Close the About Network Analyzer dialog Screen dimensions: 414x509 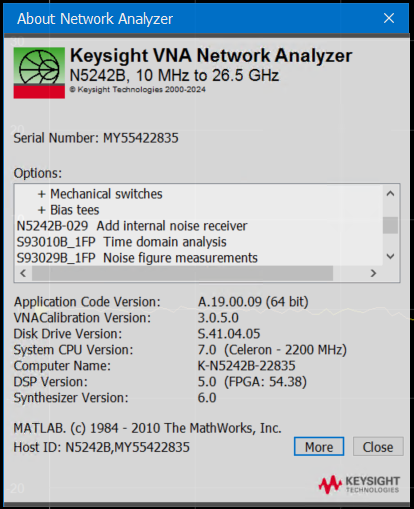coord(389,18)
